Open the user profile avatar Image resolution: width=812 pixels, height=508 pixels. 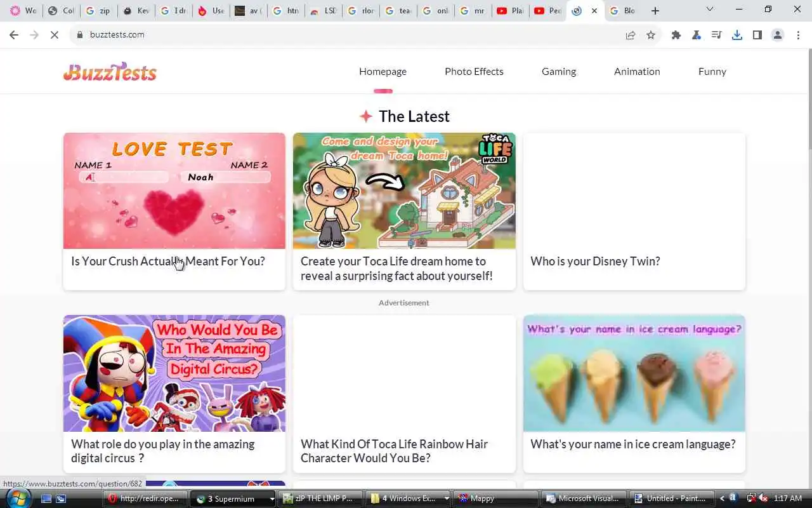click(x=778, y=35)
